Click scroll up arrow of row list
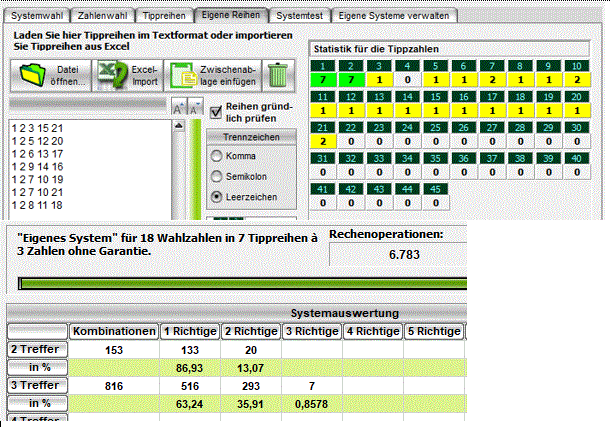Image resolution: width=610 pixels, height=427 pixels. click(x=179, y=126)
